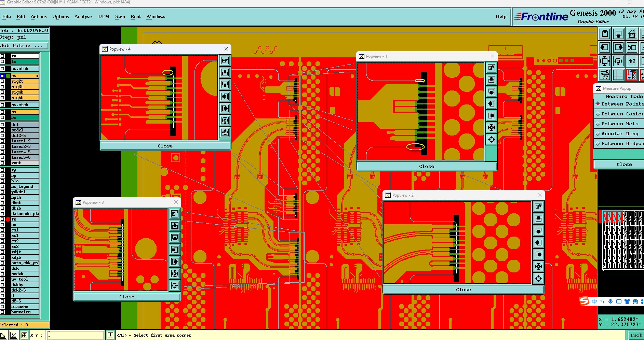Toggle checkbox for layer rout

tap(2, 163)
